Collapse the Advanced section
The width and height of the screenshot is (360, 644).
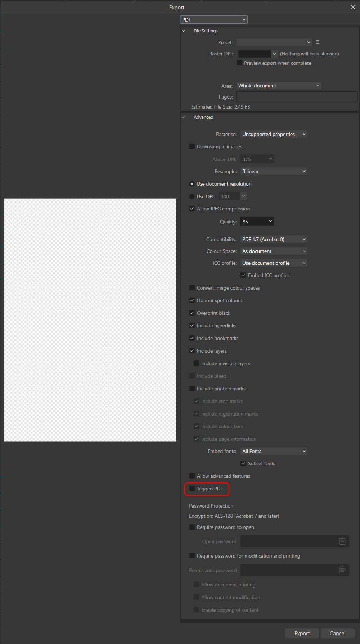pos(184,117)
